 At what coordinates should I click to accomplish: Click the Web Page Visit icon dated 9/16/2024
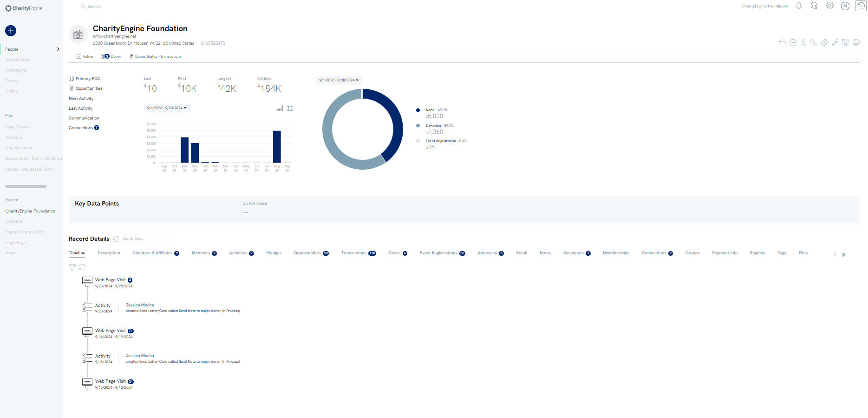[87, 332]
